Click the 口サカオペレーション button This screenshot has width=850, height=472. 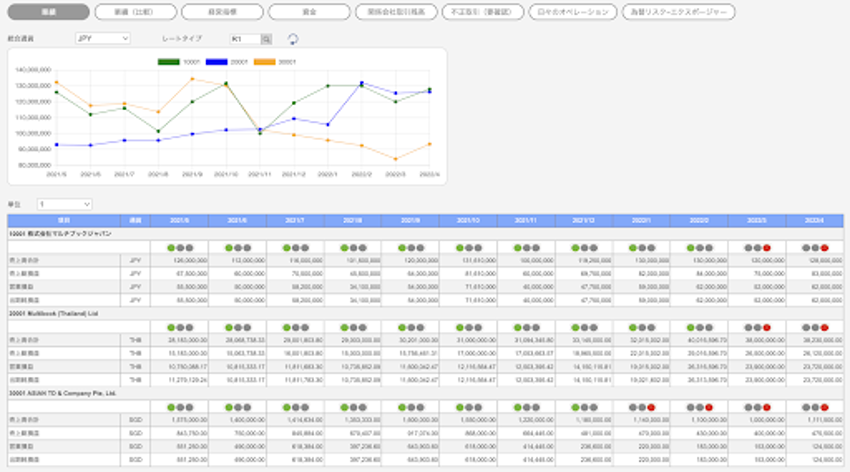click(x=570, y=13)
